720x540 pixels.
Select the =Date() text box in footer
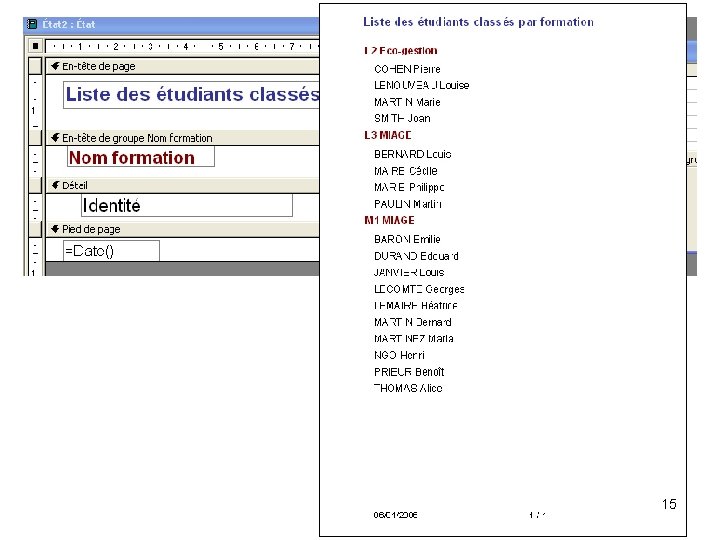pos(111,251)
